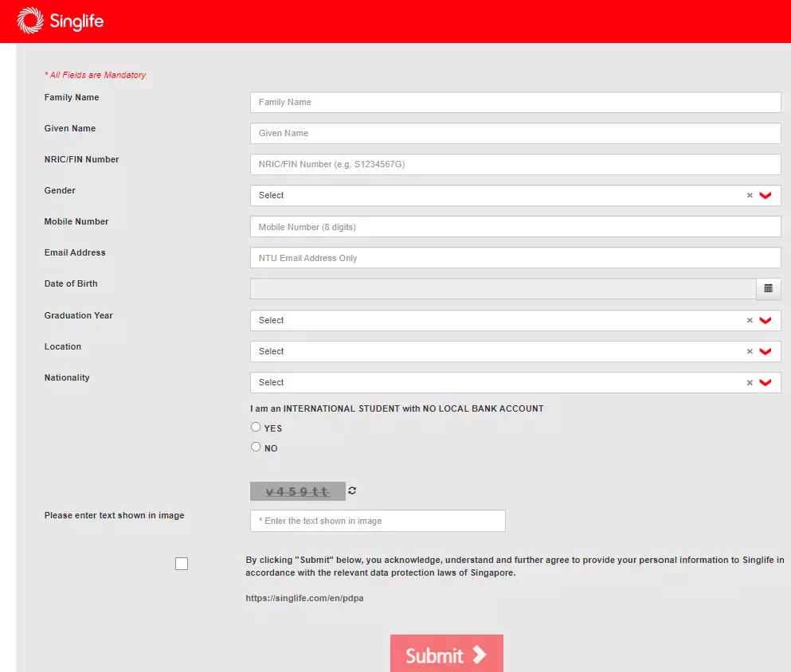Refresh the captcha image
This screenshot has width=791, height=672.
tap(352, 490)
